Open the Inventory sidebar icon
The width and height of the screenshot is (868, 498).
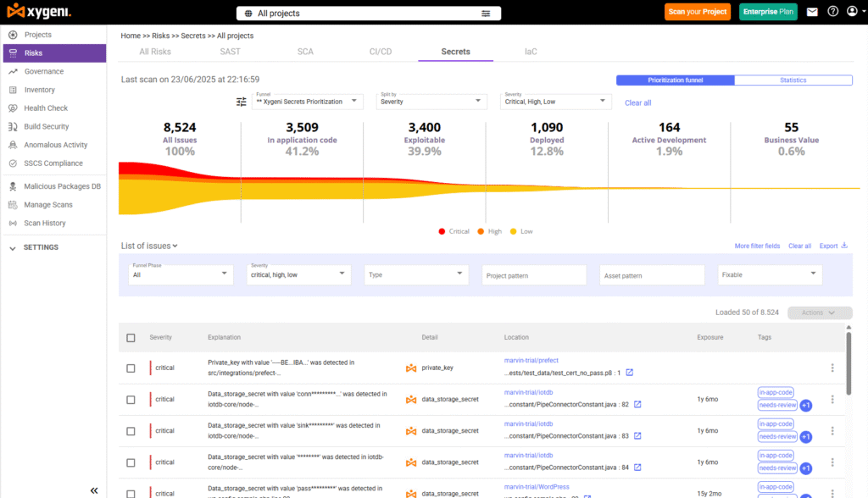tap(13, 90)
